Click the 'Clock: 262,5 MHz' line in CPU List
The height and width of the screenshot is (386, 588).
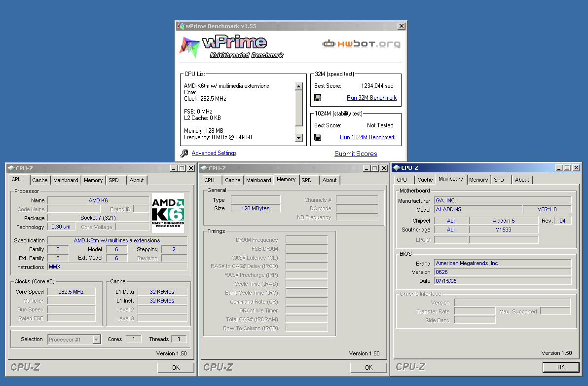205,99
